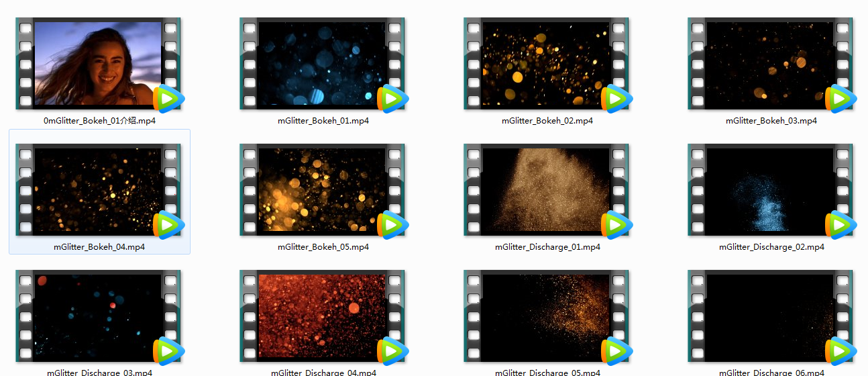
Task: Click the player badge icon on mGlitter_Bokeh_01.mp4
Action: coord(392,99)
